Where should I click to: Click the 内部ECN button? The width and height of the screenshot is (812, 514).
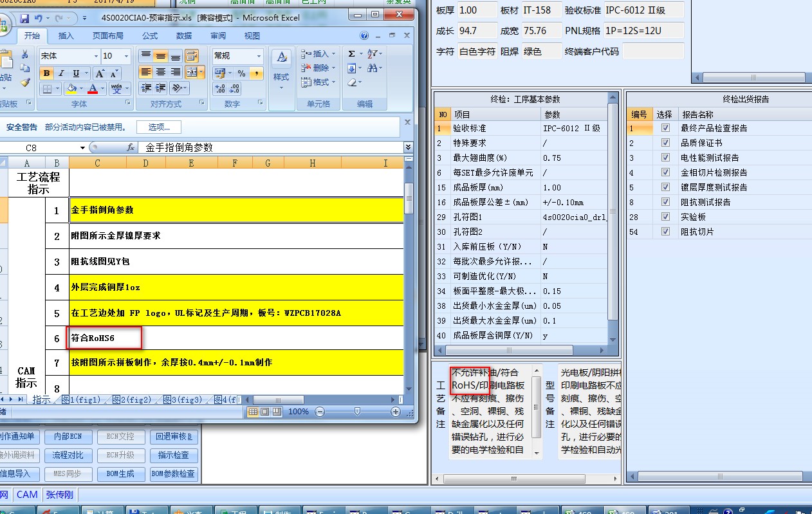point(68,437)
